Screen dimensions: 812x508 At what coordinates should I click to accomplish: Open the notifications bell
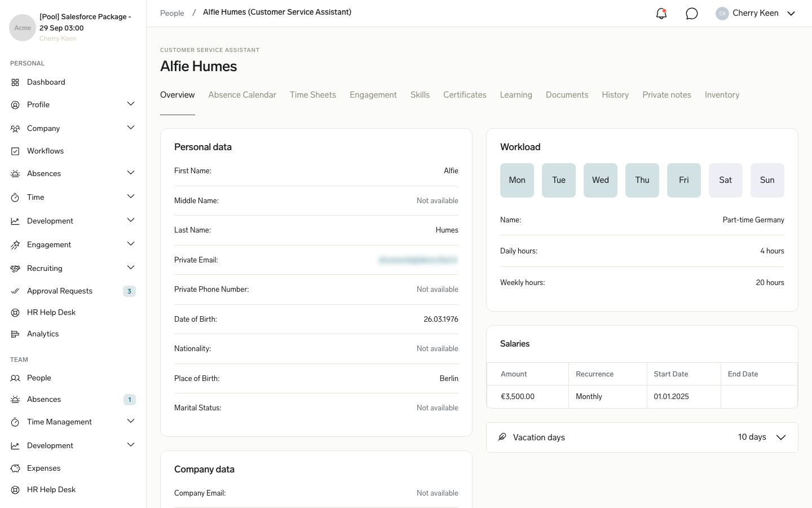661,14
